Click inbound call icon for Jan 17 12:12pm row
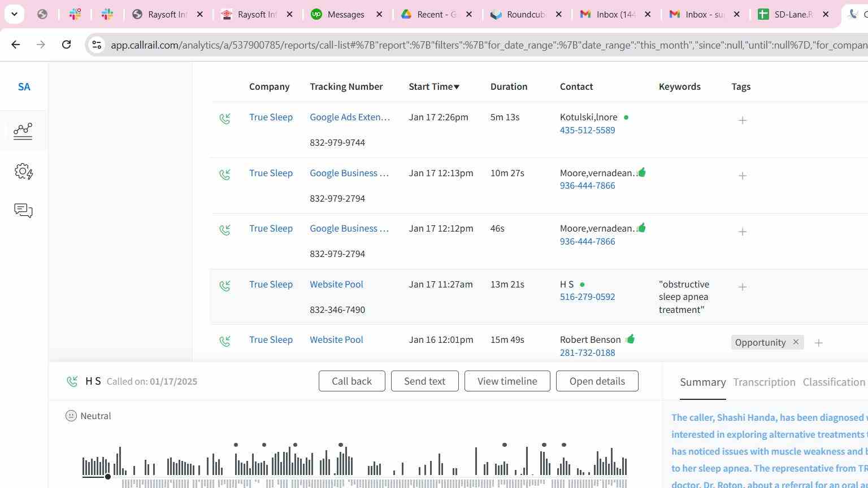The image size is (868, 488). [x=225, y=230]
